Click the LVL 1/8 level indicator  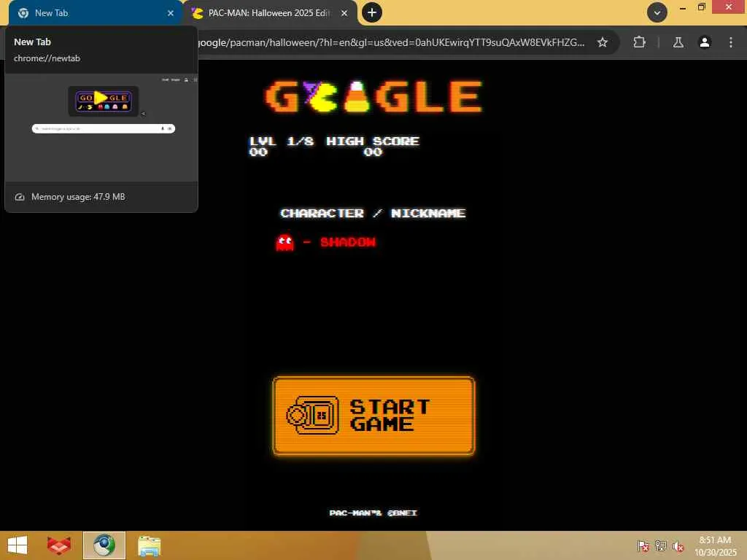[282, 141]
